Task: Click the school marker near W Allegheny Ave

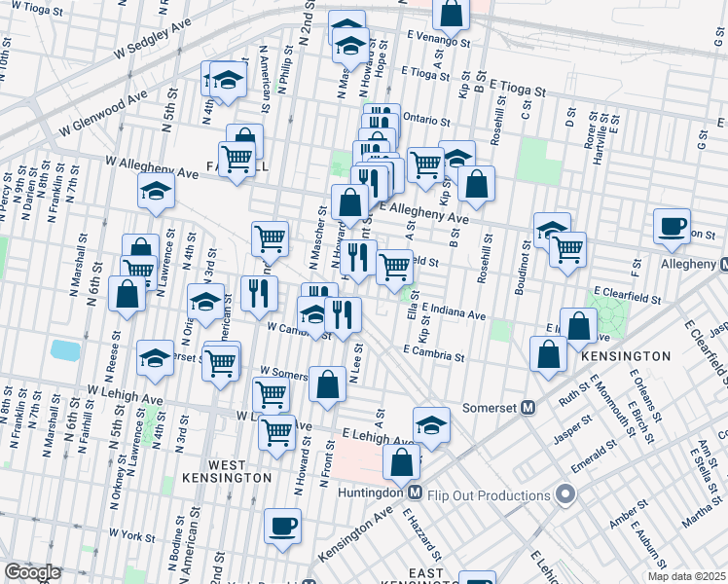Action: pos(157,193)
